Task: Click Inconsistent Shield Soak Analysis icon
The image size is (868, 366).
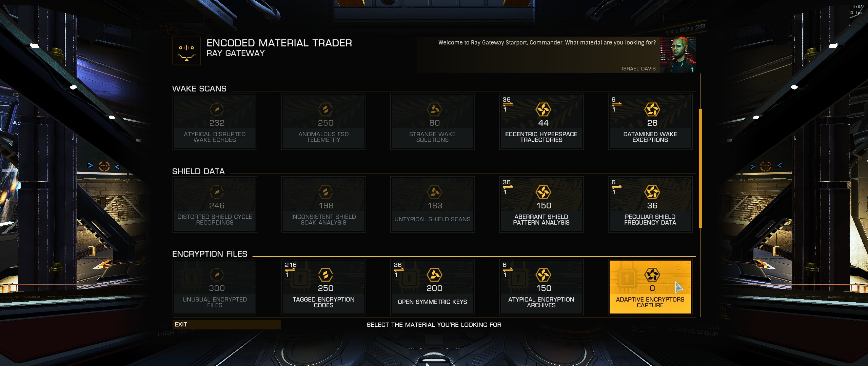Action: pyautogui.click(x=325, y=192)
